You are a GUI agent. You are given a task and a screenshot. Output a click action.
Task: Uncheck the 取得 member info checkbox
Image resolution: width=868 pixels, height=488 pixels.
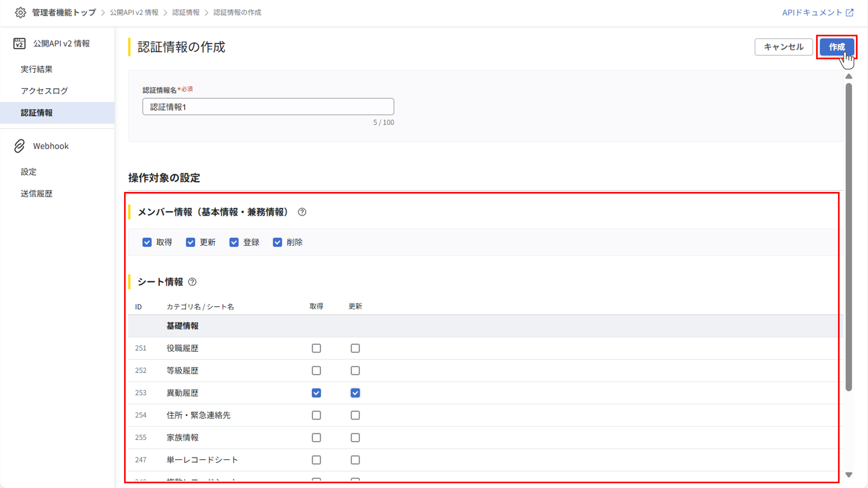pyautogui.click(x=147, y=243)
